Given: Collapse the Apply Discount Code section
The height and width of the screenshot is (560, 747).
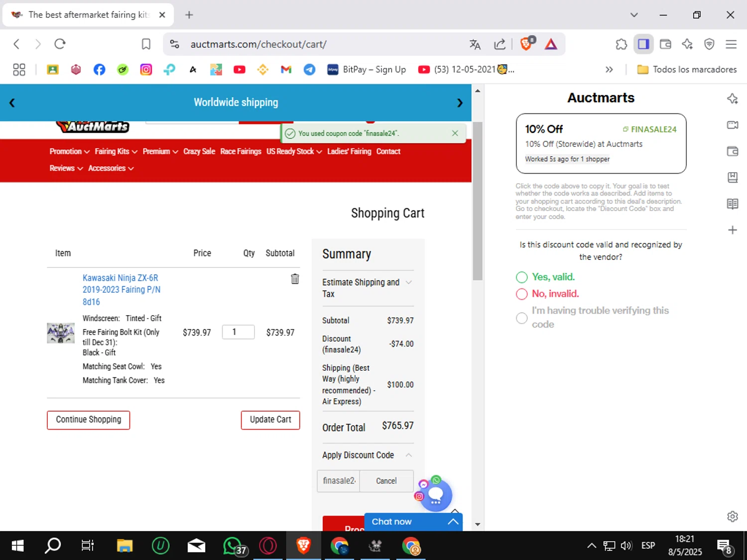Looking at the screenshot, I should (x=368, y=455).
